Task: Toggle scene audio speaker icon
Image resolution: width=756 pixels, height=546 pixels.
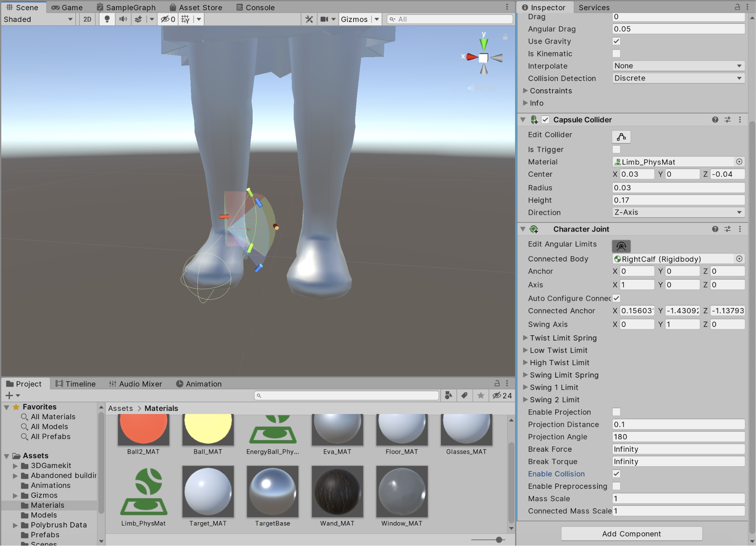Action: click(x=123, y=19)
